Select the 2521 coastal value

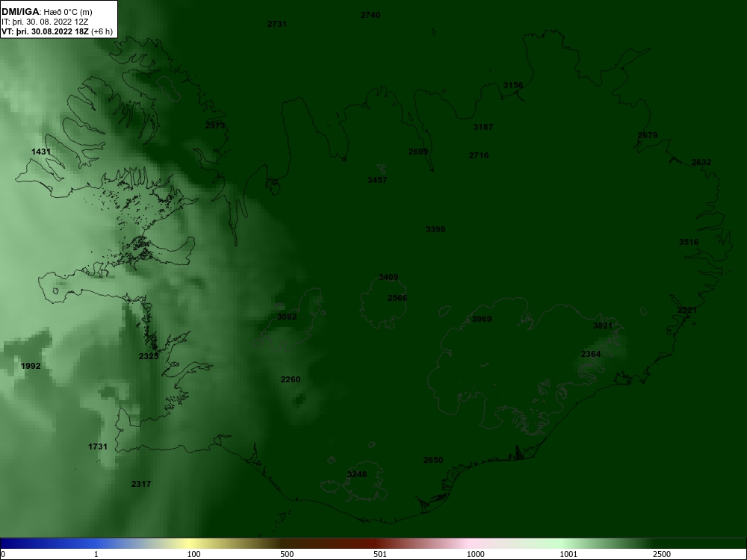(687, 310)
